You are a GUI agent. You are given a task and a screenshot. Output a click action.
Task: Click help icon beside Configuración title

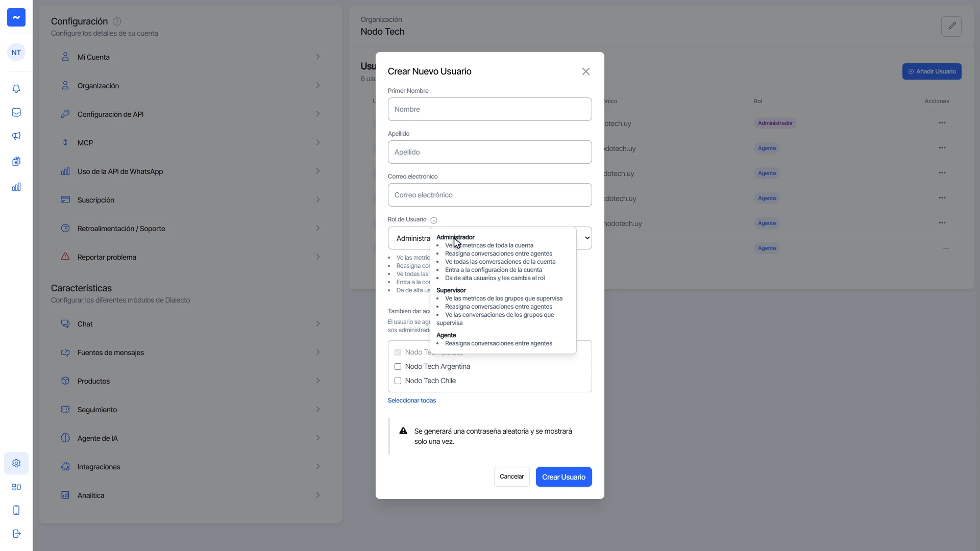117,21
